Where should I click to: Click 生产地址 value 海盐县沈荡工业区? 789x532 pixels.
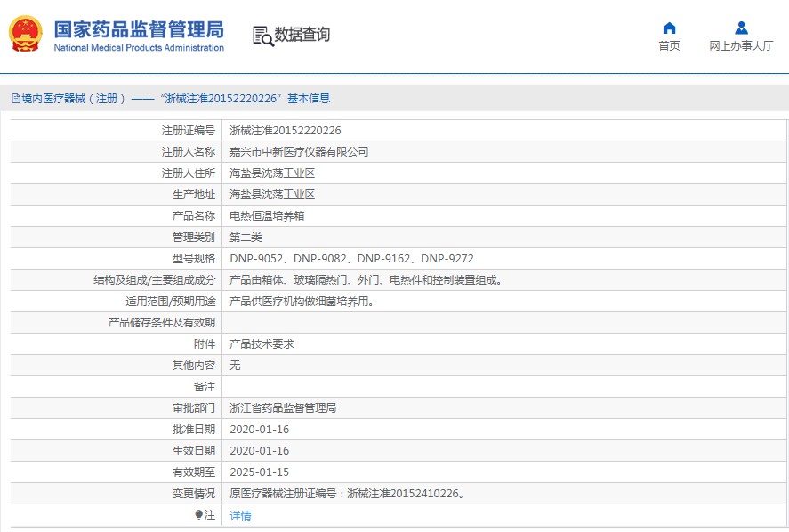(272, 195)
